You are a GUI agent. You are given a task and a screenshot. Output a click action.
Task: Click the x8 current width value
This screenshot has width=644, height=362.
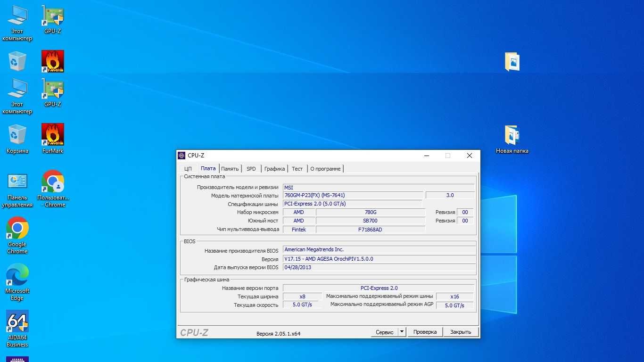click(x=302, y=296)
